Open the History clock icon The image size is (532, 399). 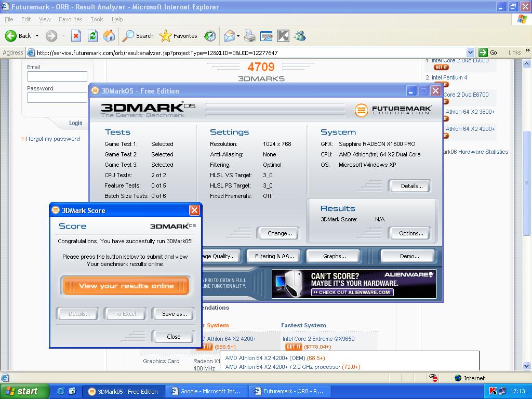[x=210, y=36]
